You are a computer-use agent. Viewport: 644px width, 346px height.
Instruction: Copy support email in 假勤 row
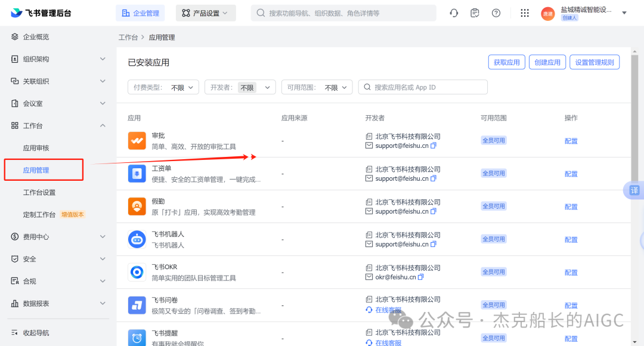point(434,211)
